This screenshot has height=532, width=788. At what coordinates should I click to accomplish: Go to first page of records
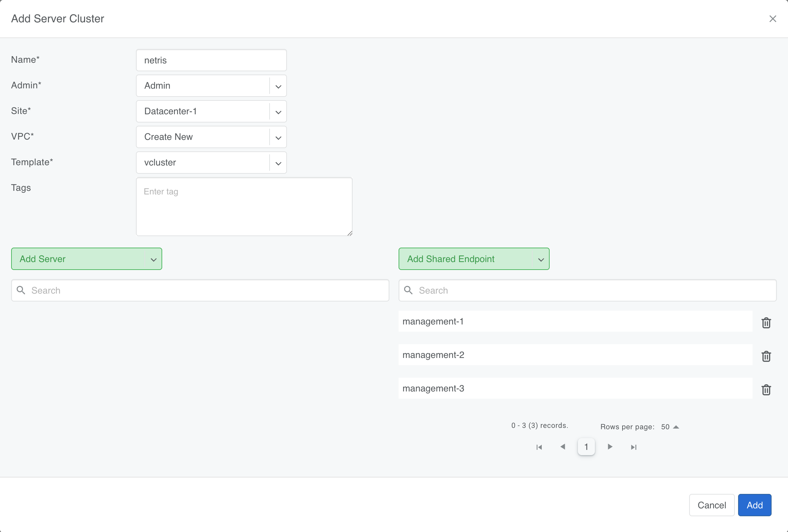[x=539, y=447]
